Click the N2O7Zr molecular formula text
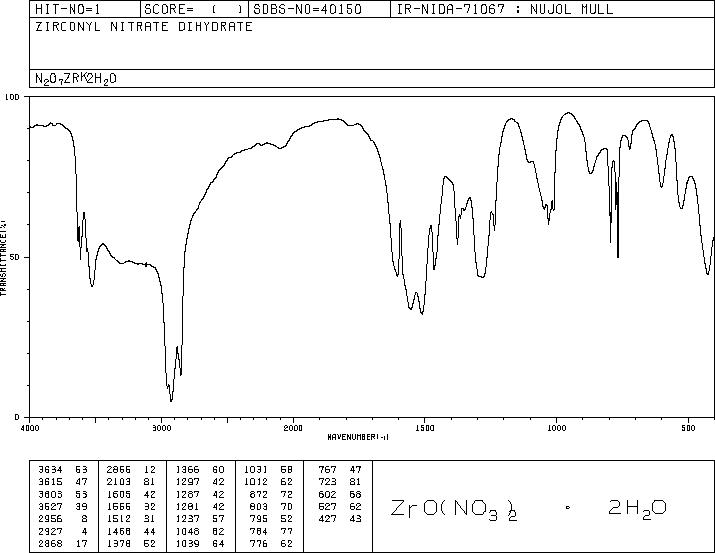Viewport: 715px width, 553px height. tap(76, 78)
